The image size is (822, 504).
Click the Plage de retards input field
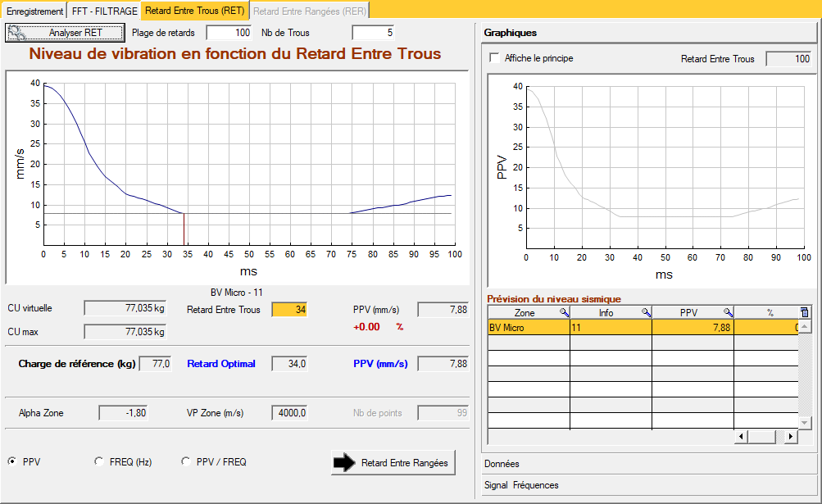pyautogui.click(x=229, y=33)
